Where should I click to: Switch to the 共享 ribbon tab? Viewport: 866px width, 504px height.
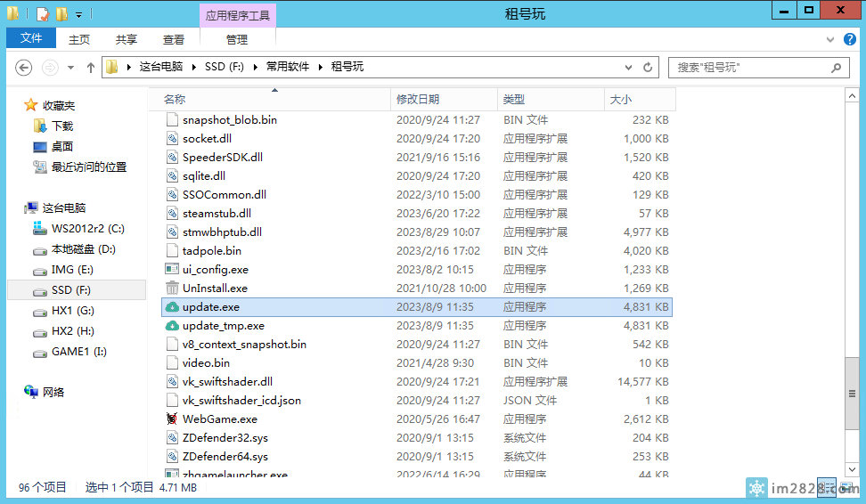(127, 39)
